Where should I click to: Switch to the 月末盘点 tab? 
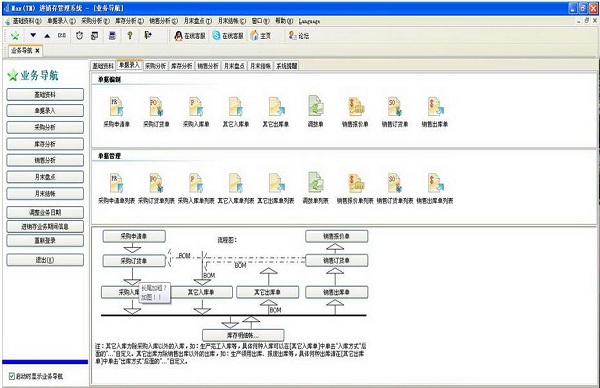click(x=234, y=66)
